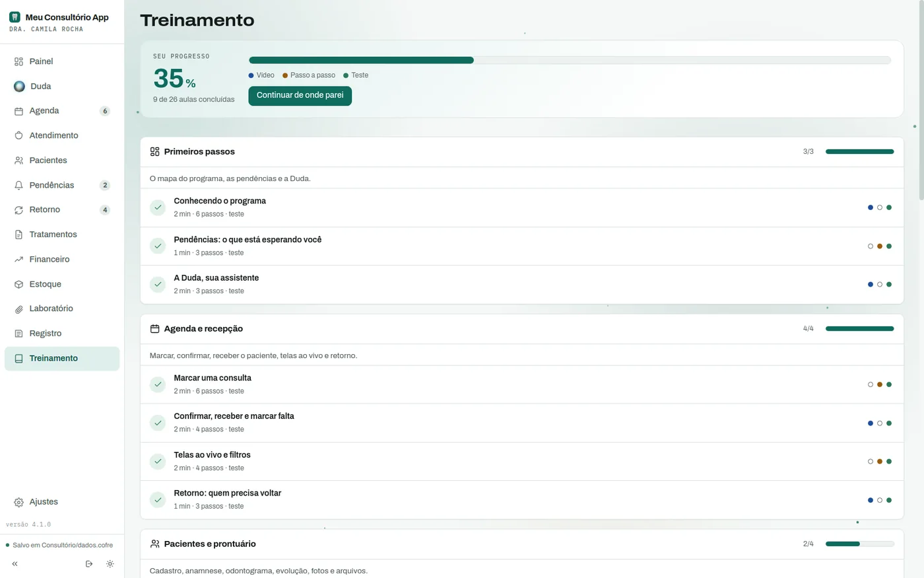
Task: Select Treinamento in the sidebar
Action: (x=62, y=358)
